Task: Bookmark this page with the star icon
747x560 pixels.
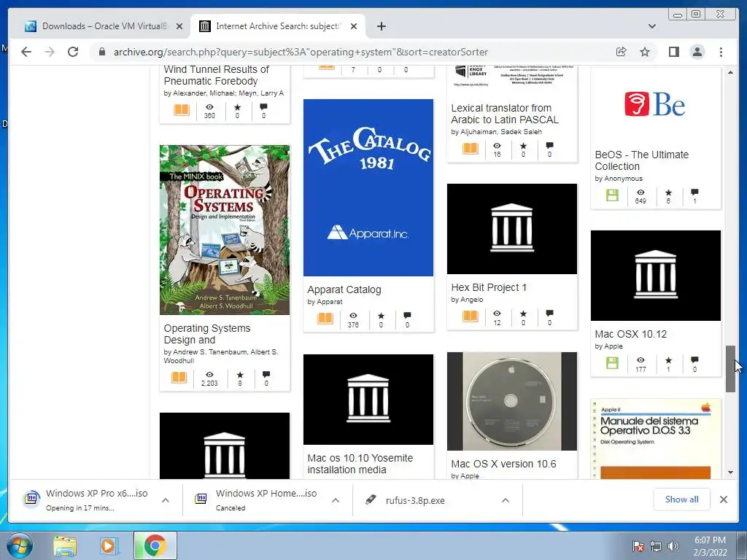Action: [x=645, y=52]
